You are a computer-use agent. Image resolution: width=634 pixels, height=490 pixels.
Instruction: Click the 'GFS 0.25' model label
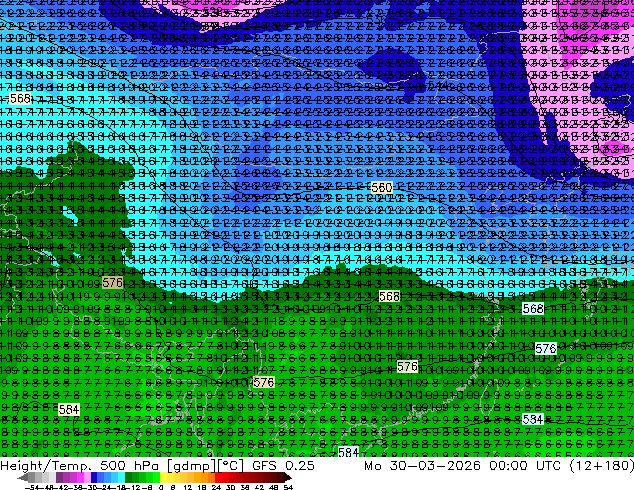tap(283, 465)
